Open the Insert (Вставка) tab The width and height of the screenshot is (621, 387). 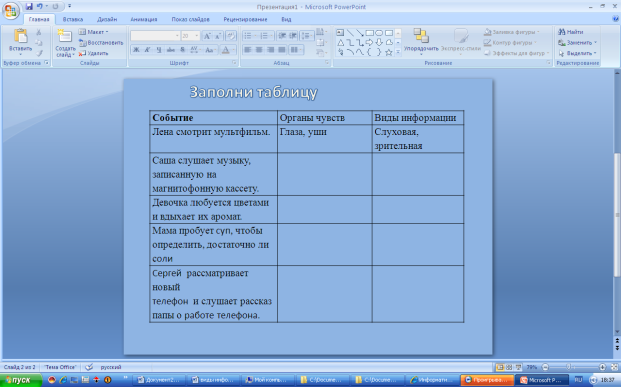(73, 19)
